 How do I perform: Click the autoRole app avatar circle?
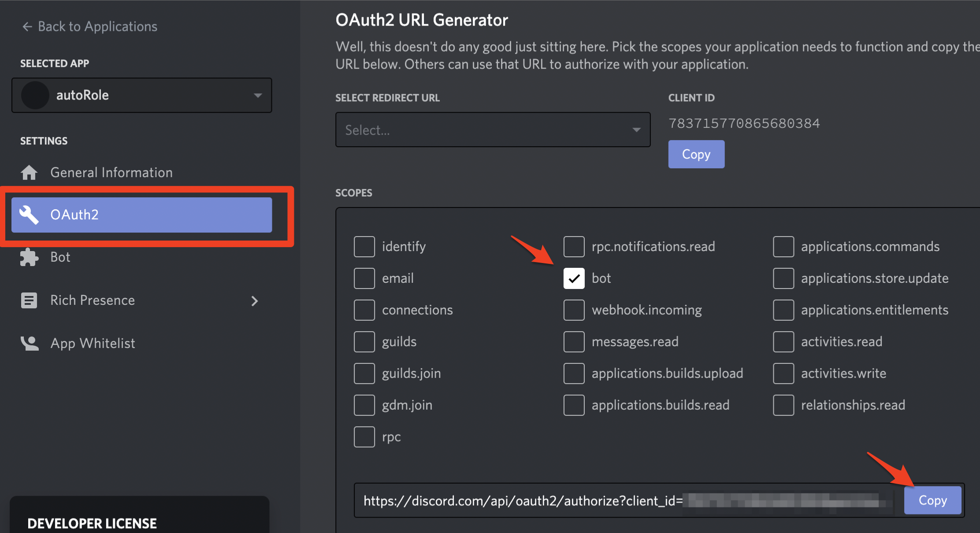[35, 95]
